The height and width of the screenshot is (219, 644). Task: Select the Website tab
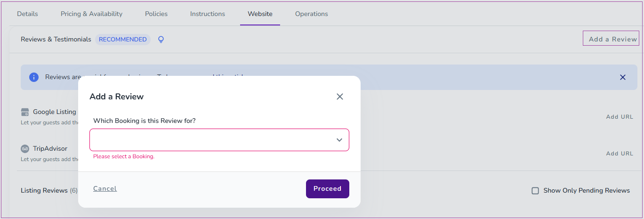point(260,14)
